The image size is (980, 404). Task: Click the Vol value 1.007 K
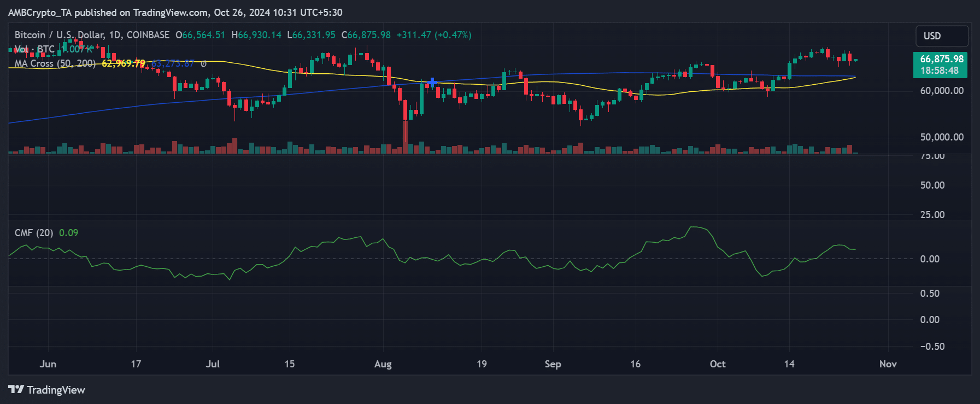click(x=78, y=49)
